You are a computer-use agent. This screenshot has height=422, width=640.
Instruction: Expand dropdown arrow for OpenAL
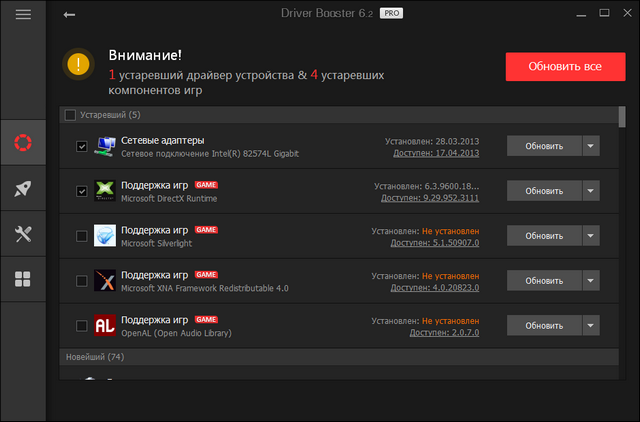(x=591, y=325)
